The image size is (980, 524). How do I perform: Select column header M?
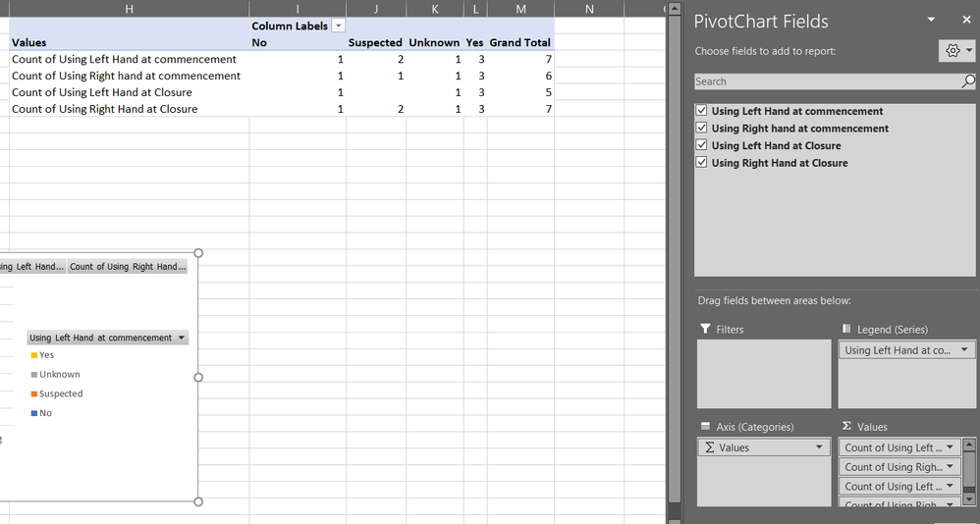[x=520, y=9]
